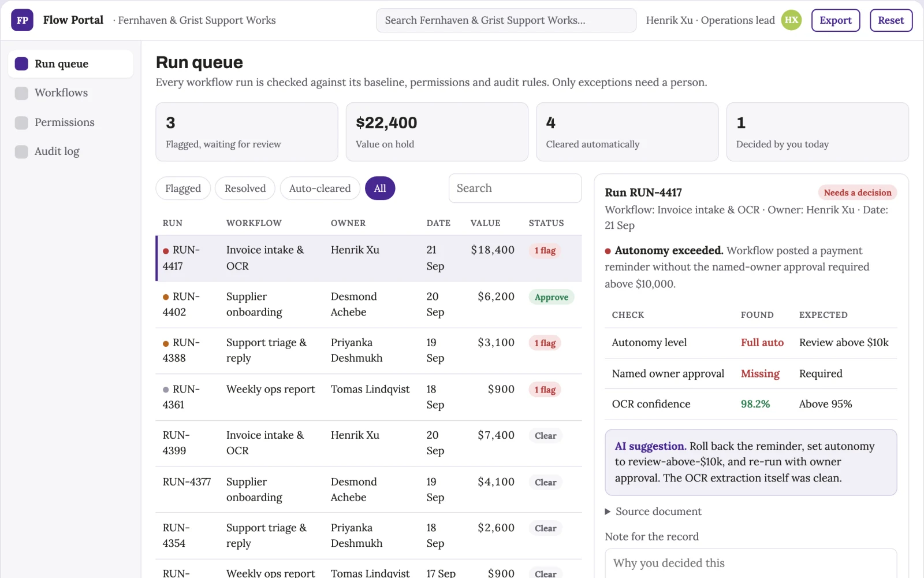Focus the top search Fernhaven field
924x578 pixels.
(506, 20)
